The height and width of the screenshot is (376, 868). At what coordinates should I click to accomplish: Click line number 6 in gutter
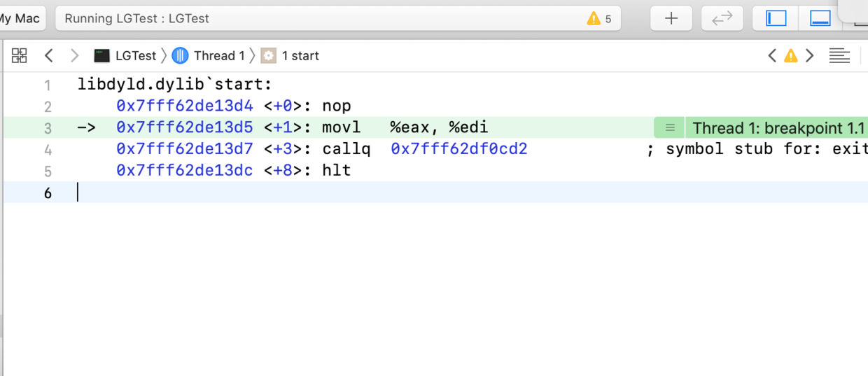(48, 193)
